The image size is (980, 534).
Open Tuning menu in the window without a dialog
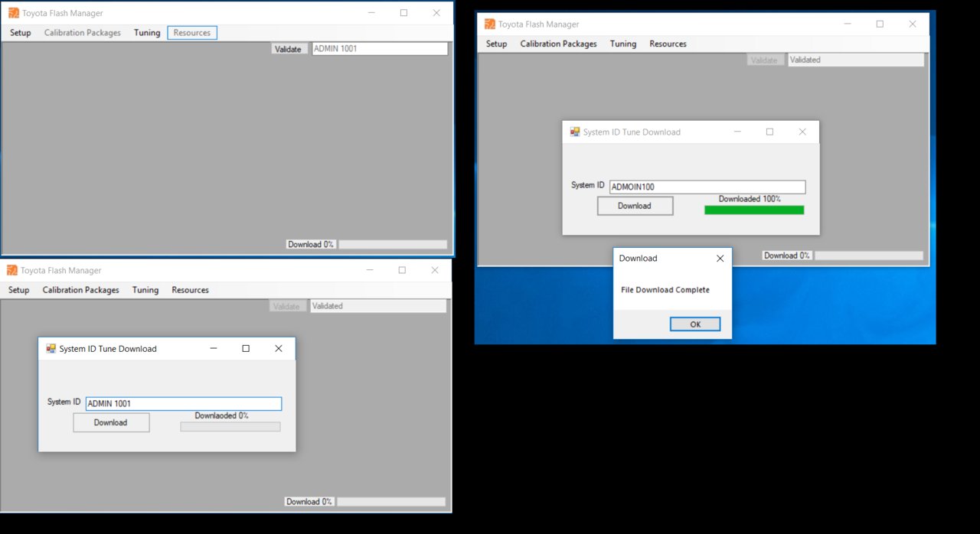tap(147, 33)
